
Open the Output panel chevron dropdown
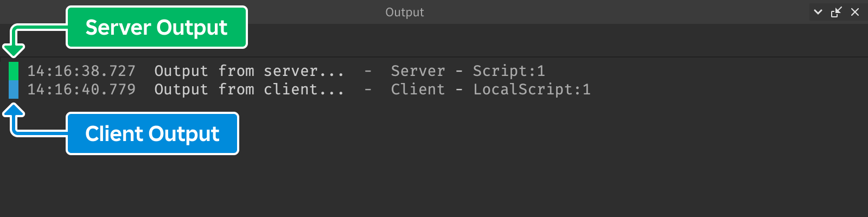coord(818,12)
